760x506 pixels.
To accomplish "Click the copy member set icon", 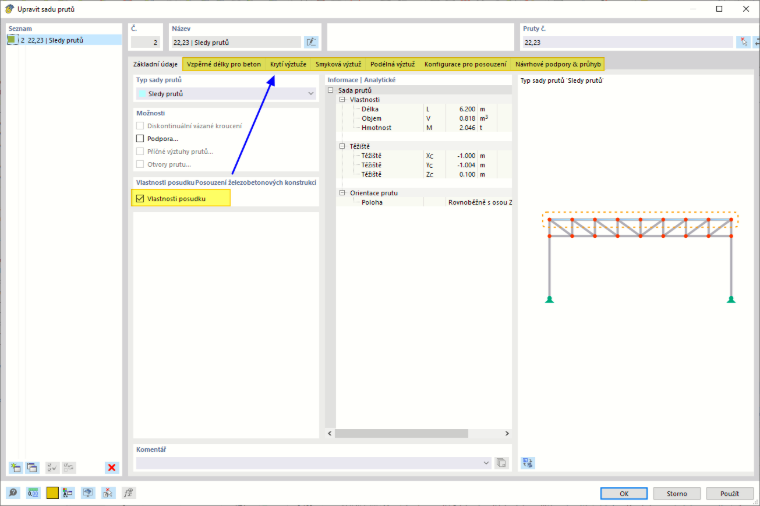I will [x=32, y=467].
